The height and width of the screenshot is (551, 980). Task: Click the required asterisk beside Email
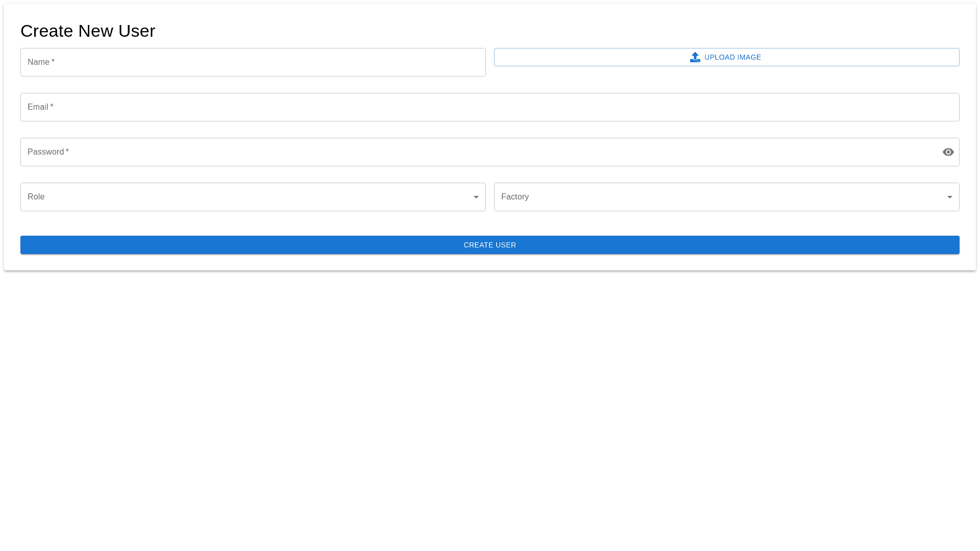point(52,107)
